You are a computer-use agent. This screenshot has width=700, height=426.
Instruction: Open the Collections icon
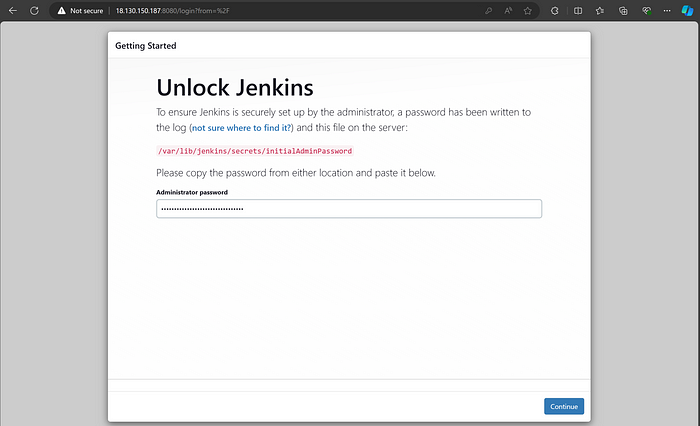(623, 11)
